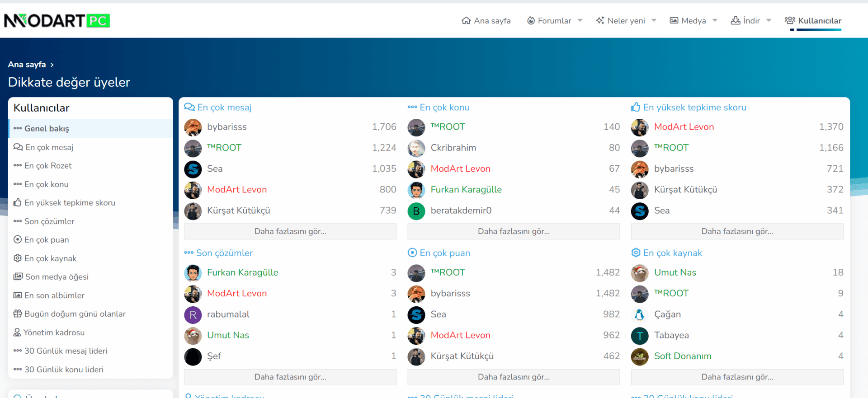
Task: Click the green B avatar of beratakdemir0
Action: tap(416, 211)
